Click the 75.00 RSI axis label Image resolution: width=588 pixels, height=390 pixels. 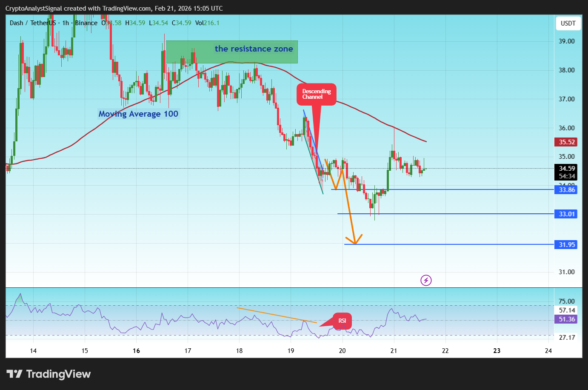[567, 301]
